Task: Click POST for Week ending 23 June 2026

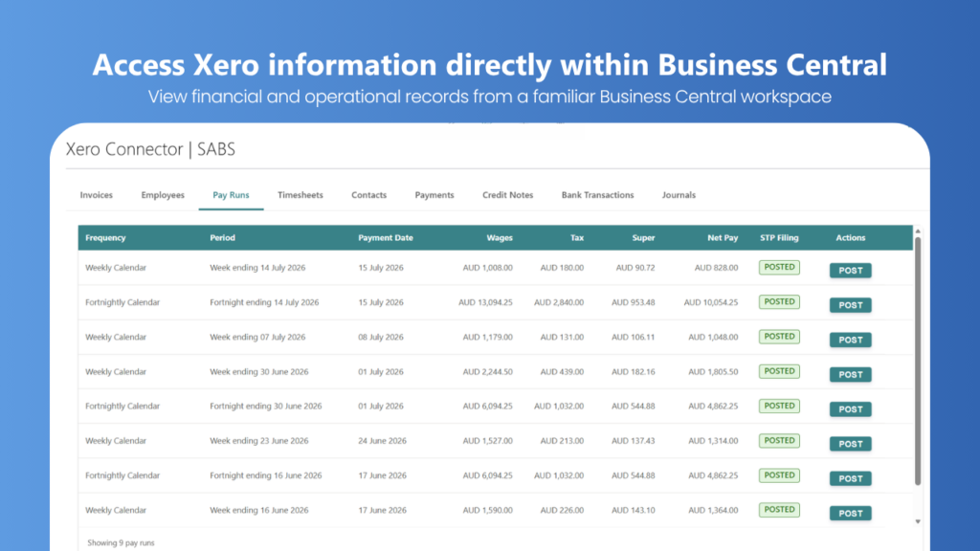Action: pyautogui.click(x=850, y=444)
